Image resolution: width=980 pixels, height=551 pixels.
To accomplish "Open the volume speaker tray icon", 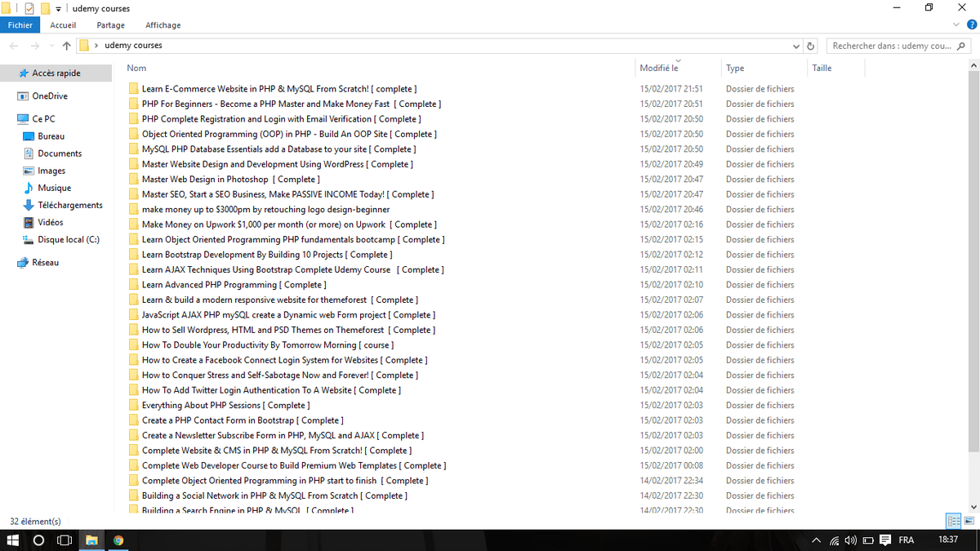I will [851, 540].
